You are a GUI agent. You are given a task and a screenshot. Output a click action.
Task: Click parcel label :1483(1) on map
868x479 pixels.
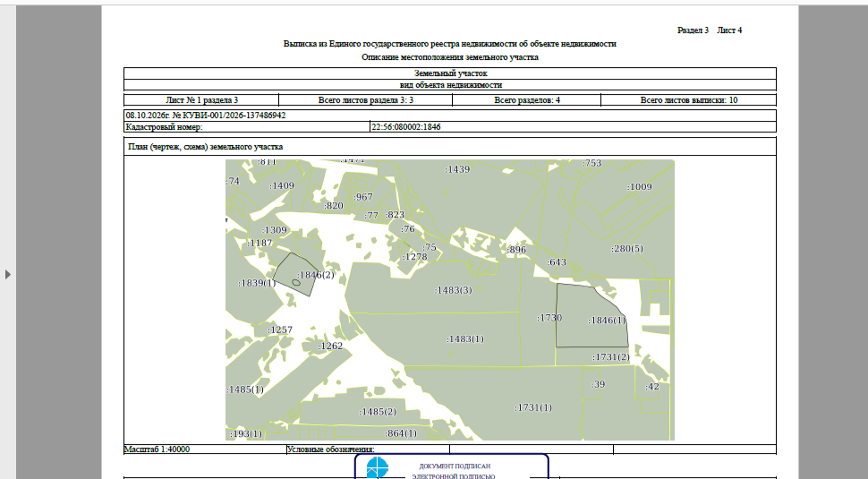[x=465, y=339]
